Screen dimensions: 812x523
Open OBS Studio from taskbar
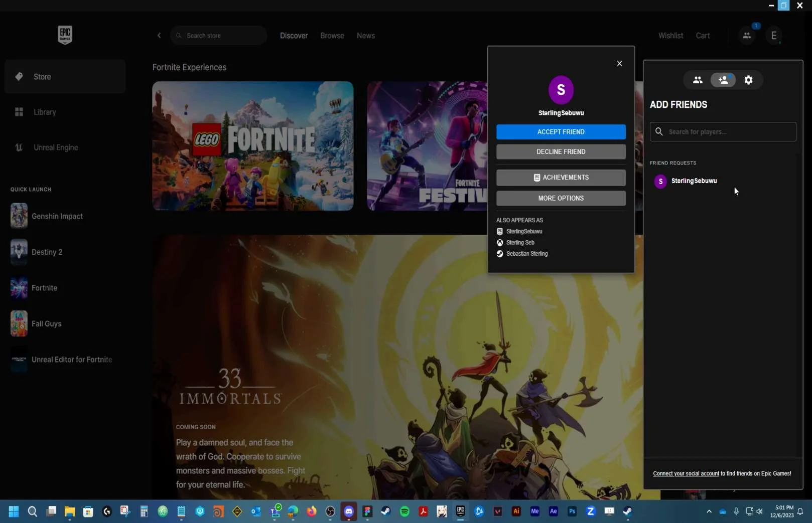pyautogui.click(x=330, y=511)
